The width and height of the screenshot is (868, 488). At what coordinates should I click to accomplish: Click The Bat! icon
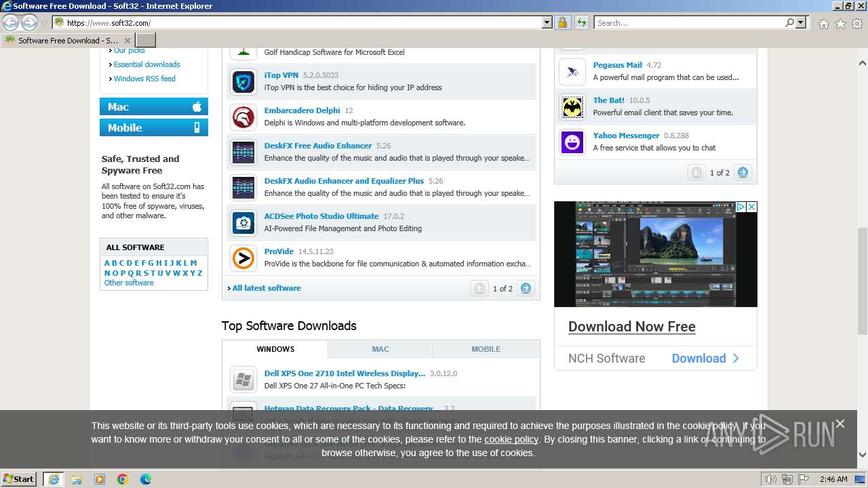(572, 106)
